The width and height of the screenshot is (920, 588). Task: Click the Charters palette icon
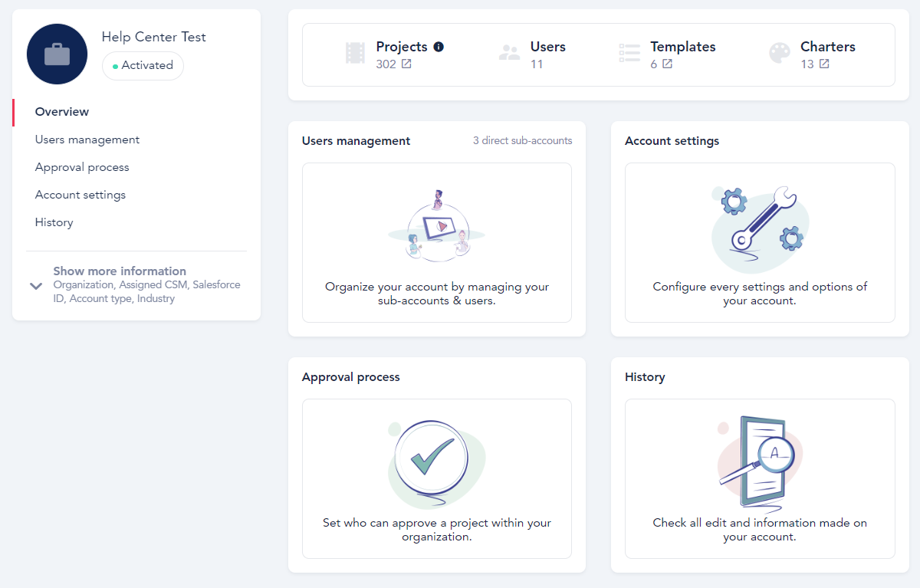[x=780, y=53]
